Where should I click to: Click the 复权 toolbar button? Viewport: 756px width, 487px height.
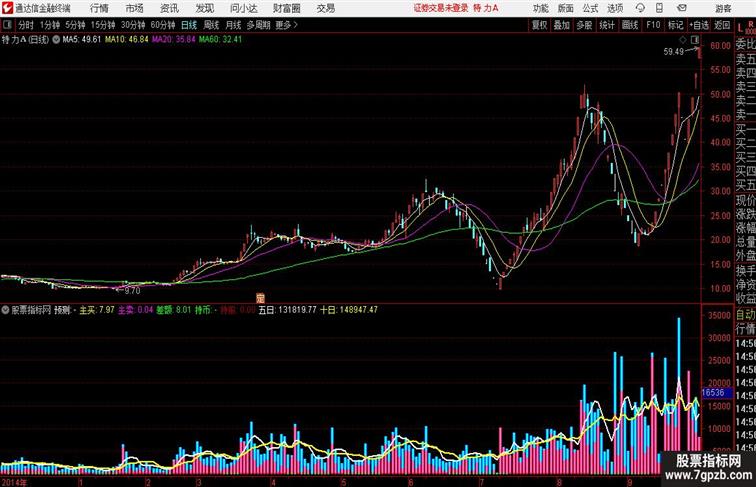[539, 25]
